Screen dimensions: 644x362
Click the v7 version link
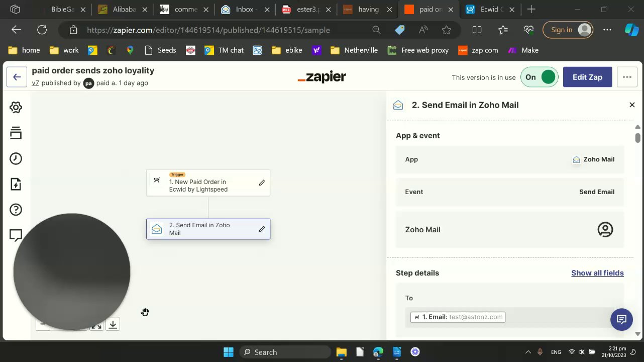coord(35,83)
